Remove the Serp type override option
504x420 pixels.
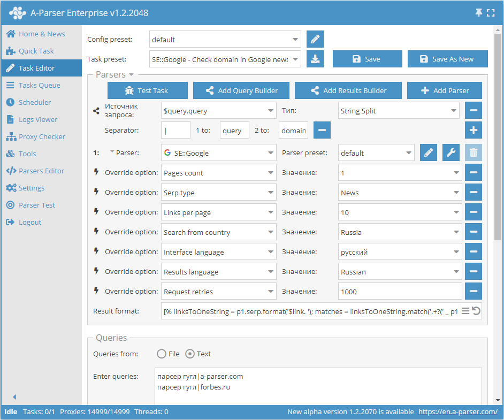[473, 193]
